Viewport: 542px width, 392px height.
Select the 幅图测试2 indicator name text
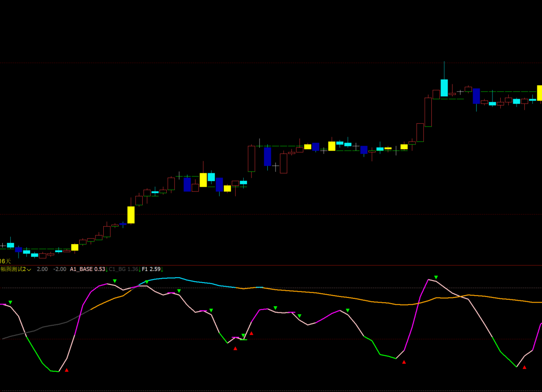pos(13,269)
